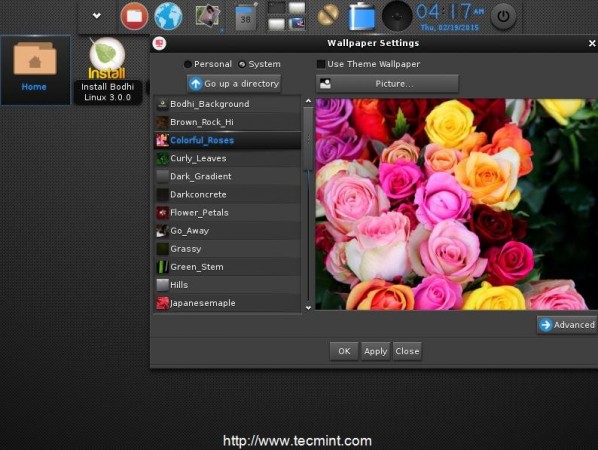Open Advanced wallpaper settings
Screen dimensions: 598x450
pyautogui.click(x=567, y=325)
